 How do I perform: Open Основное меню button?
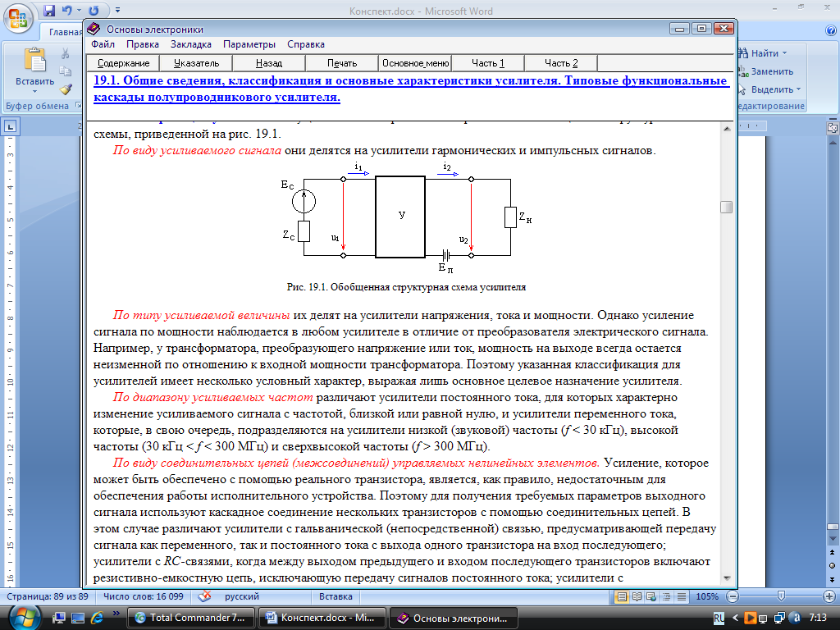[x=415, y=63]
